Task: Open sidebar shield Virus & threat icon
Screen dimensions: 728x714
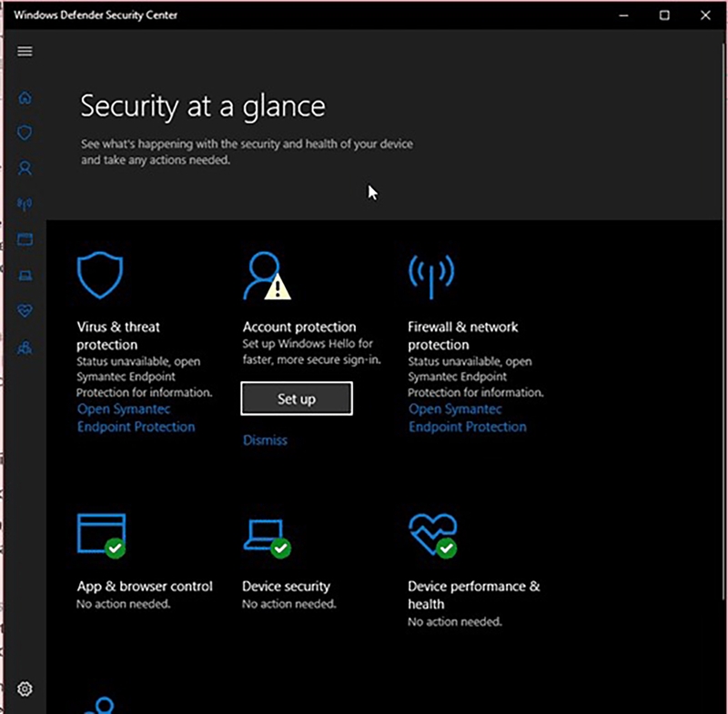Action: (x=25, y=133)
